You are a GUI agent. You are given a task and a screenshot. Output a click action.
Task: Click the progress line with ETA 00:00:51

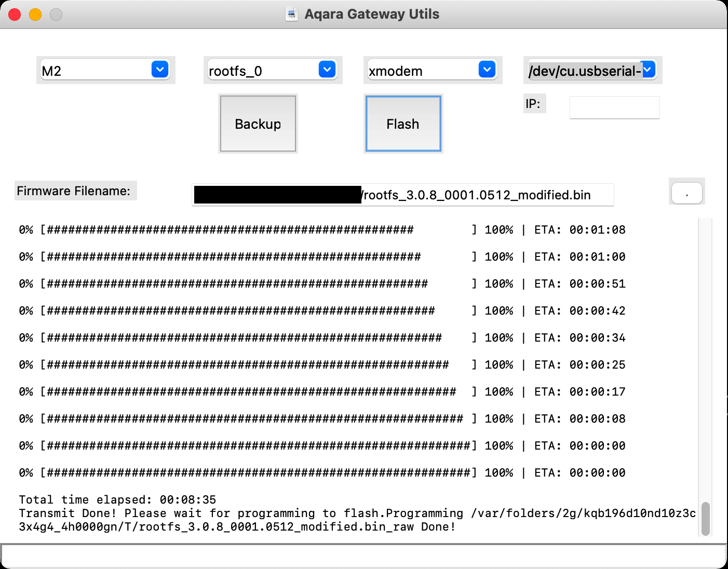pyautogui.click(x=322, y=283)
